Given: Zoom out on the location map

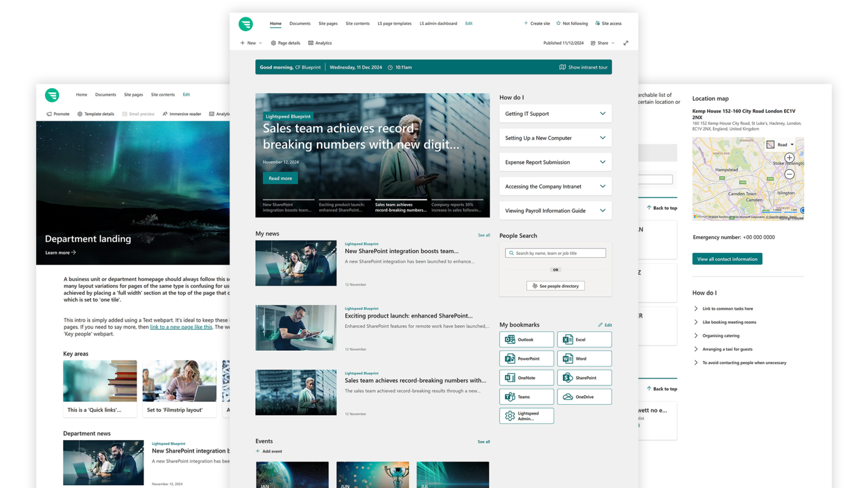Looking at the screenshot, I should [789, 174].
